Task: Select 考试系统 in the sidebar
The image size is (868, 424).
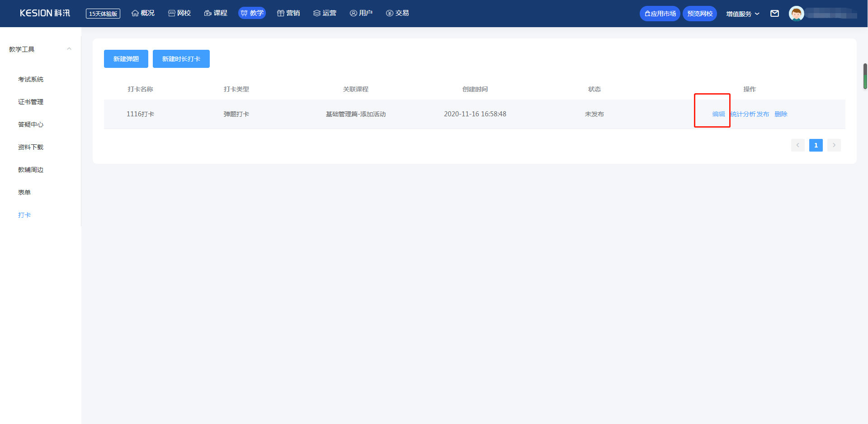Action: [x=31, y=79]
